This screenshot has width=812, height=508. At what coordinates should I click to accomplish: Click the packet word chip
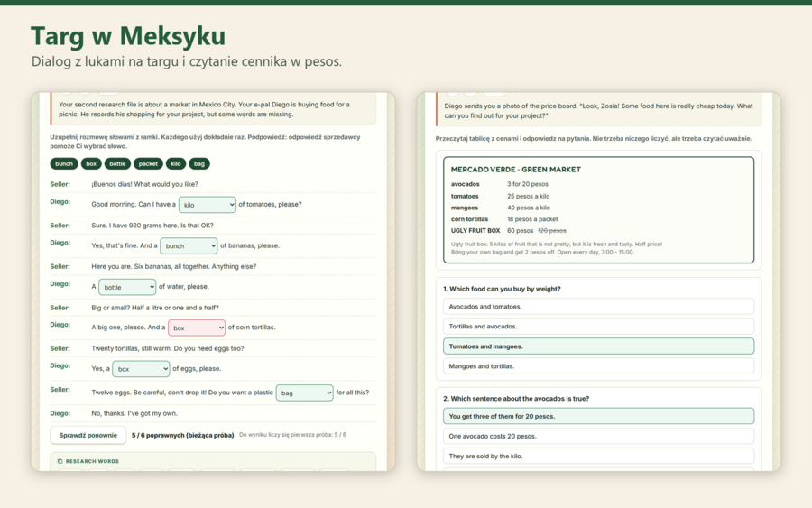[148, 163]
